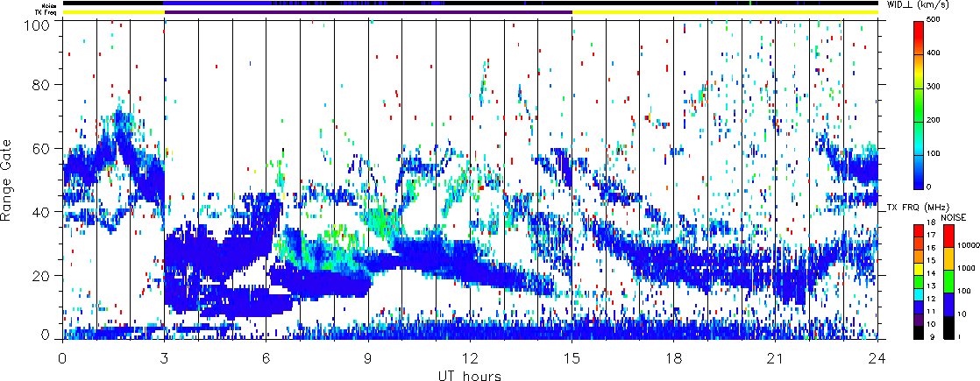Click the 'TX FRQ (MHz)' legend title

click(916, 207)
